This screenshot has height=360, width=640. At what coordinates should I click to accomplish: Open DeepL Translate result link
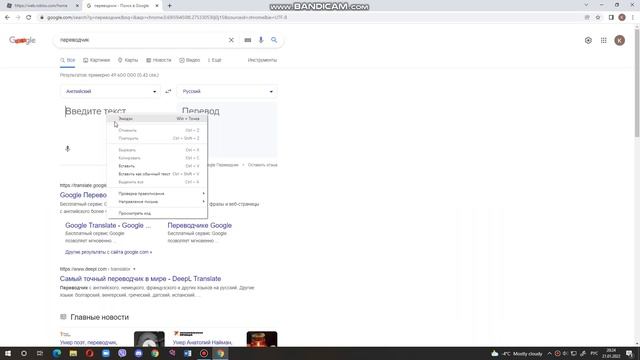coord(140,279)
